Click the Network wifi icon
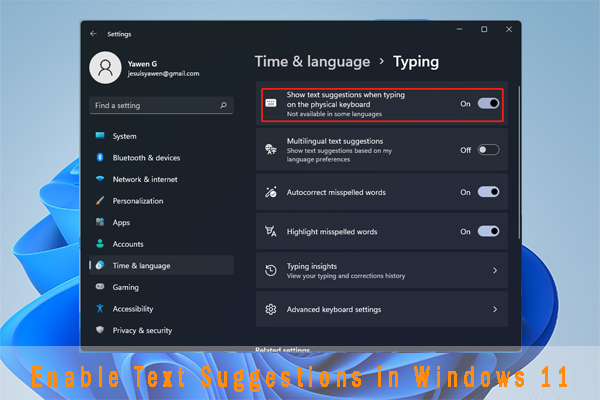The height and width of the screenshot is (400, 600). click(x=100, y=179)
